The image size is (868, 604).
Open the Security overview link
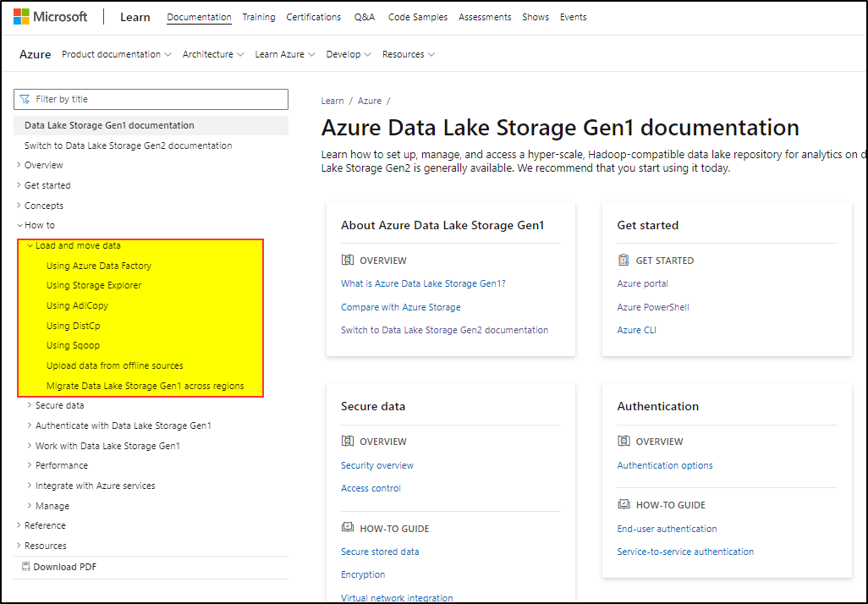[x=377, y=465]
